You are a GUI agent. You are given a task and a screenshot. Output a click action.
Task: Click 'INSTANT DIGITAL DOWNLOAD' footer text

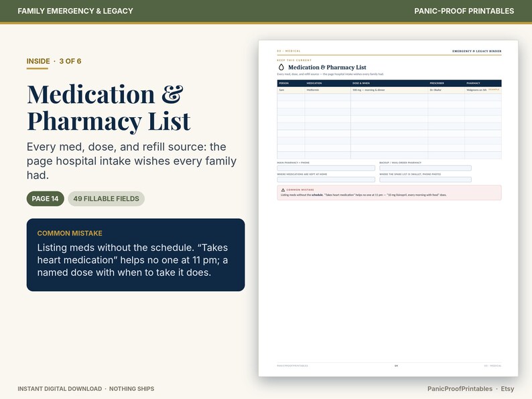coord(60,388)
